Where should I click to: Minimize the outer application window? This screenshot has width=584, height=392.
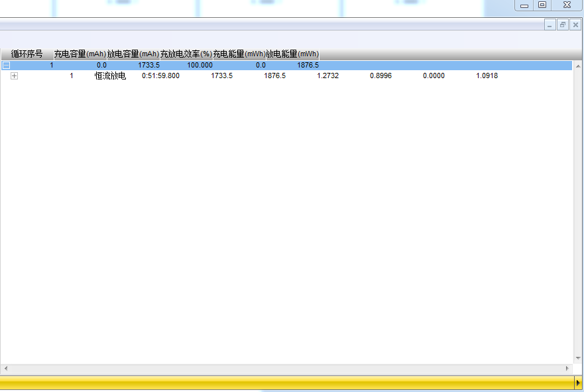(x=524, y=5)
